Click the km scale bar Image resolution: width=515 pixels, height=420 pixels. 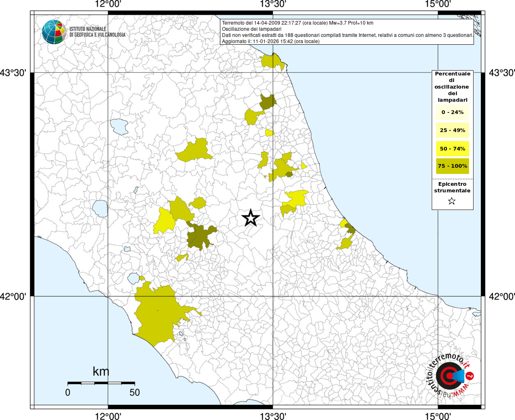pyautogui.click(x=101, y=383)
